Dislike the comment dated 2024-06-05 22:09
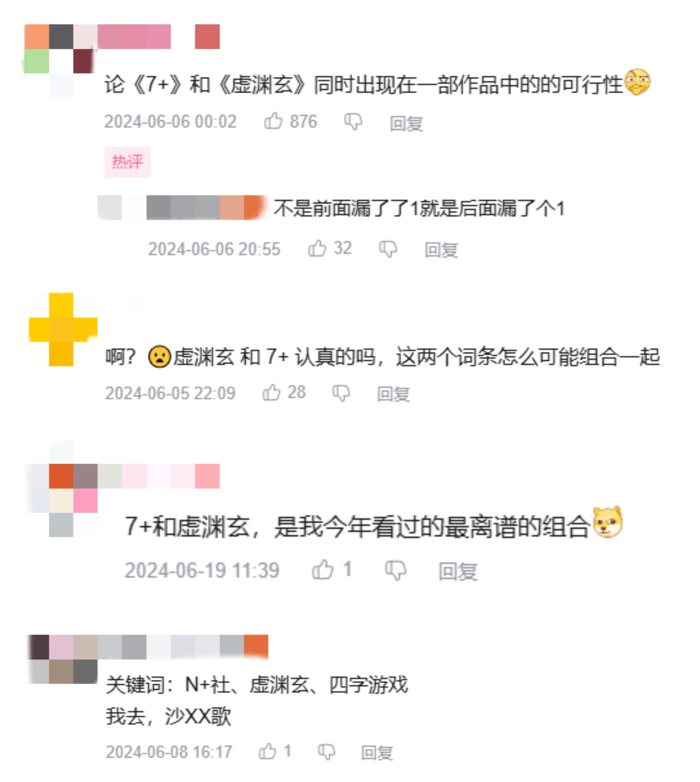 341,393
